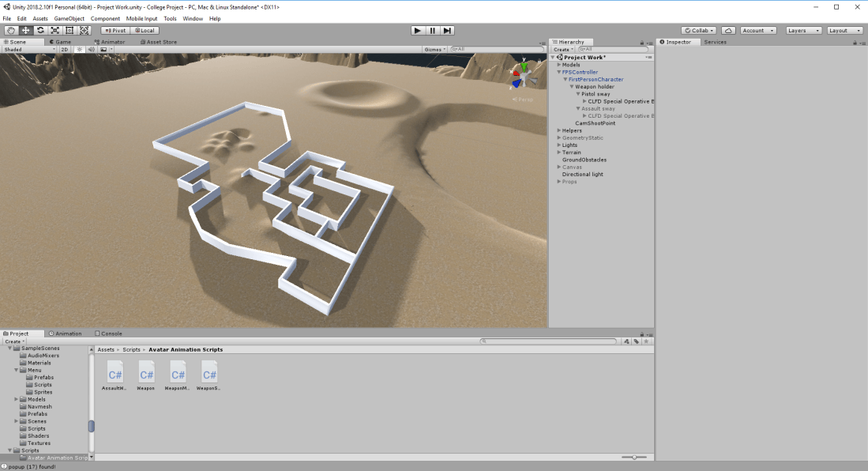
Task: Click the Project panel search field
Action: pos(549,341)
